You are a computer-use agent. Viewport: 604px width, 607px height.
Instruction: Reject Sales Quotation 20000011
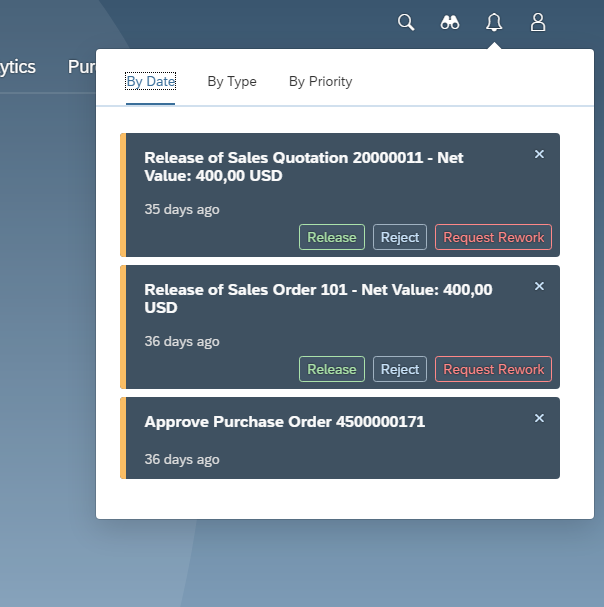click(400, 237)
